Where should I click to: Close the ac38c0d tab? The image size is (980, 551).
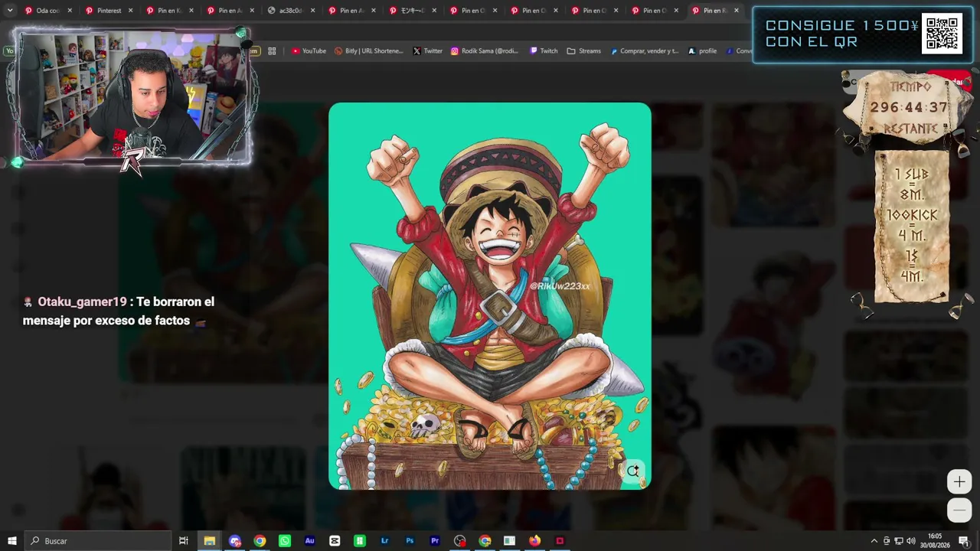pos(312,11)
